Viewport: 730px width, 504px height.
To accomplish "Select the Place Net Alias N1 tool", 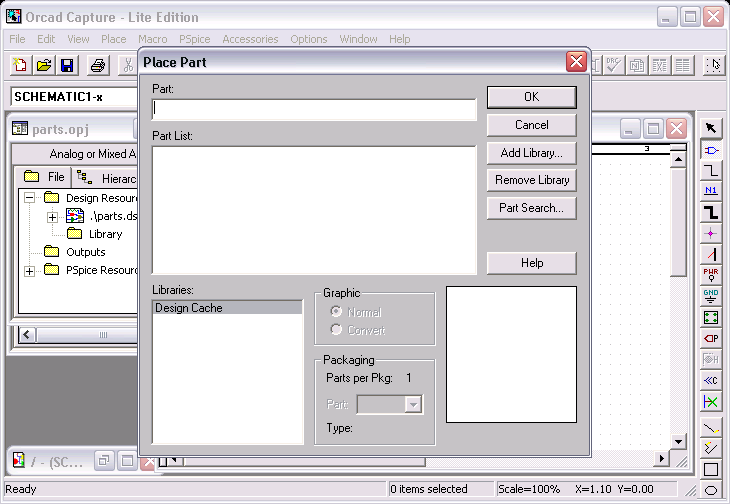I will point(710,191).
